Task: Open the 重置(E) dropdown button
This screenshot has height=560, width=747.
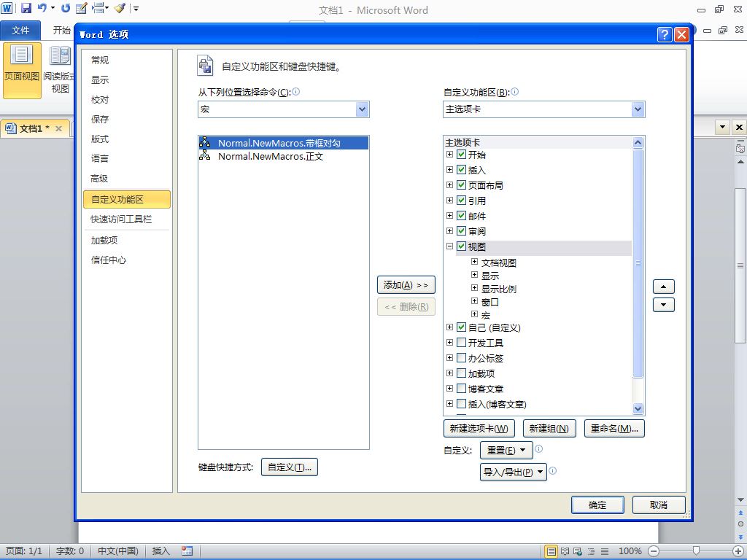Action: pyautogui.click(x=506, y=450)
